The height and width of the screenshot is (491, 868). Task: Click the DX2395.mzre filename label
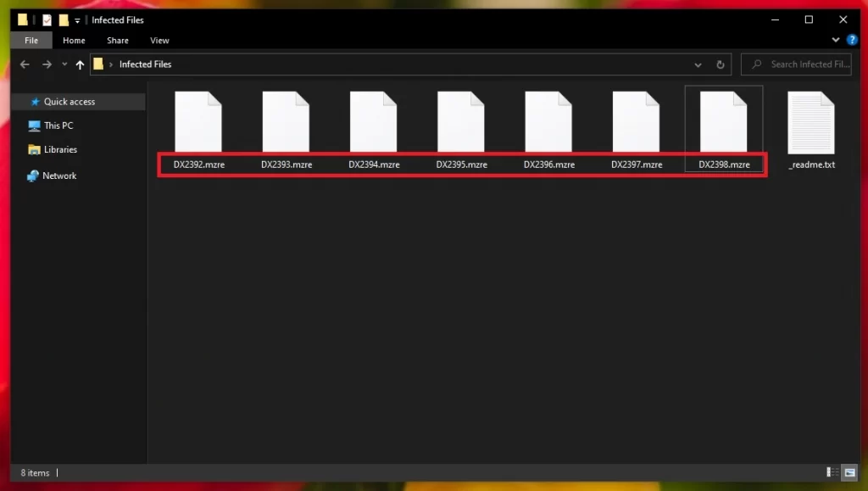[x=461, y=165]
